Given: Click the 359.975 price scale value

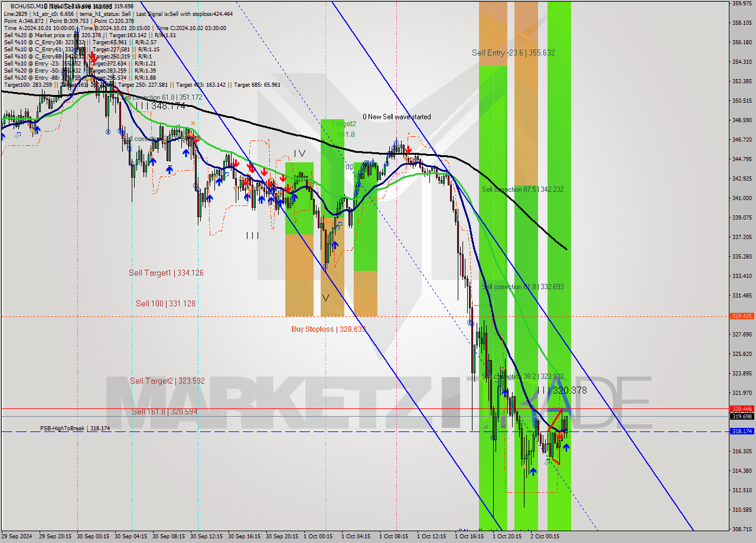Looking at the screenshot, I should 742,4.
